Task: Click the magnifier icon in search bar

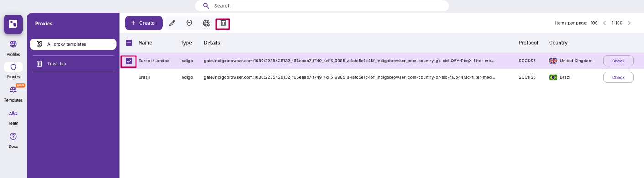Action: (206, 6)
